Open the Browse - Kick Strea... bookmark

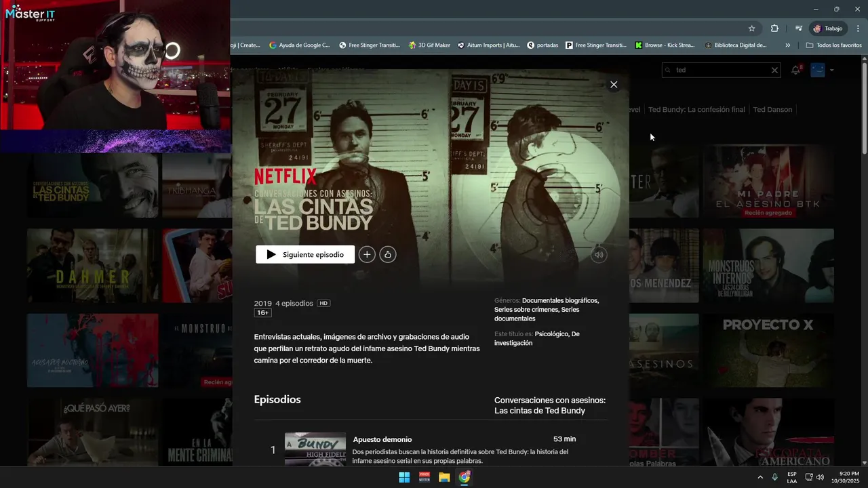pos(665,45)
